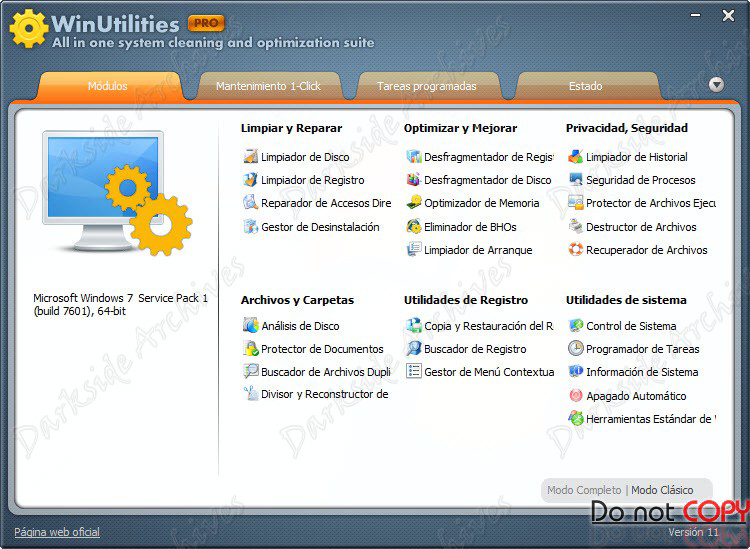The width and height of the screenshot is (750, 549).
Task: Launch Limpiador de Arranque text link
Action: click(478, 250)
